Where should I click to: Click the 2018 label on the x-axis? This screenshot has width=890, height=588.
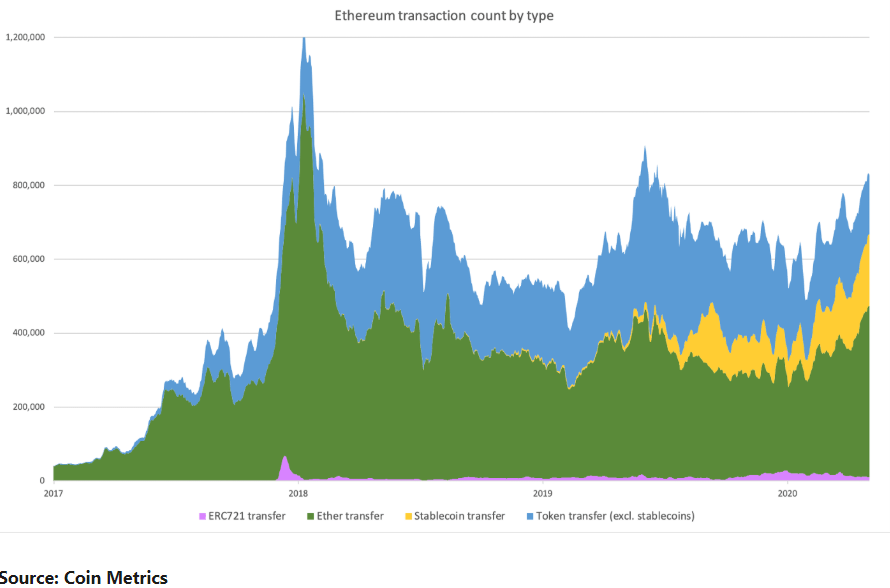pos(297,493)
